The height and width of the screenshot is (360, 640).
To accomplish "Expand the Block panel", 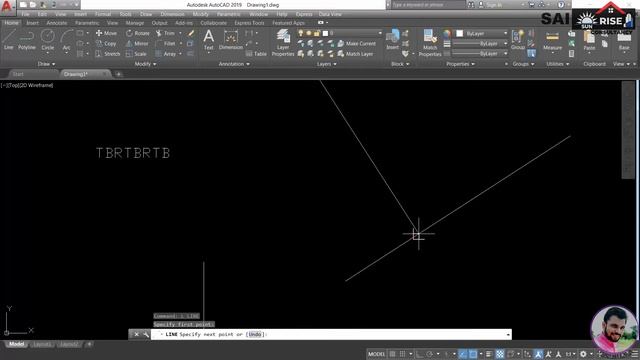I will coord(400,64).
